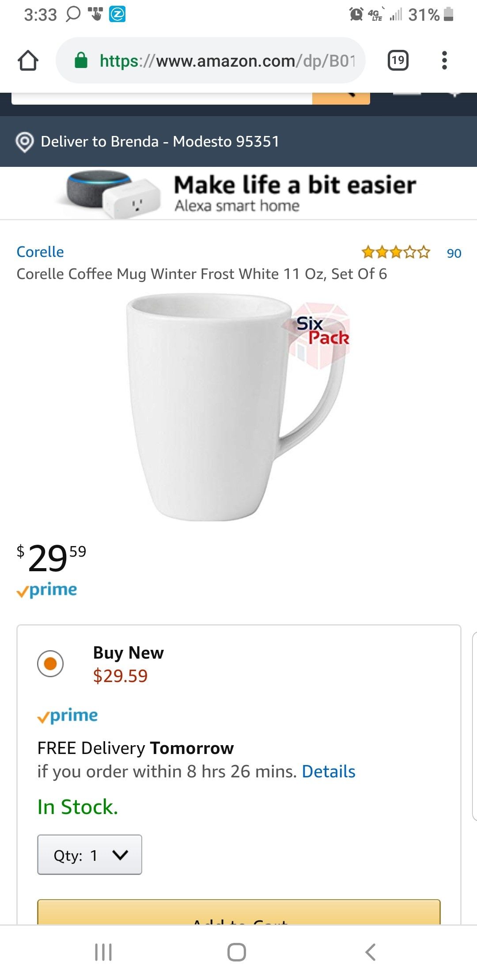Screen dimensions: 477x980
Task: Tap the Deliver to Brenda address bar
Action: pyautogui.click(x=160, y=142)
